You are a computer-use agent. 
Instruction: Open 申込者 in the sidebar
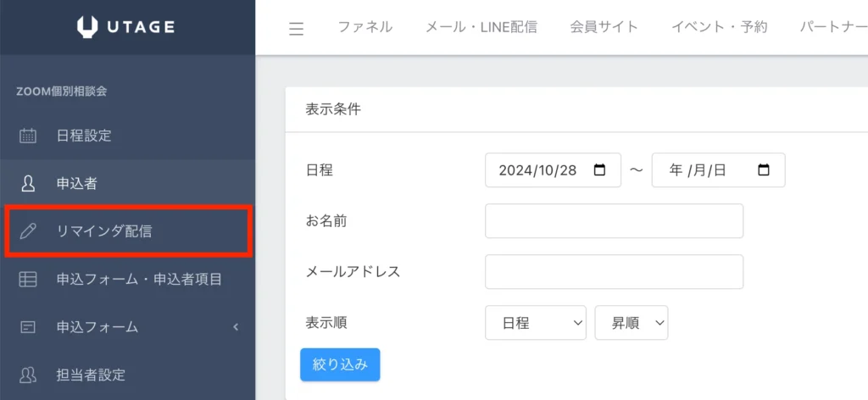[128, 184]
